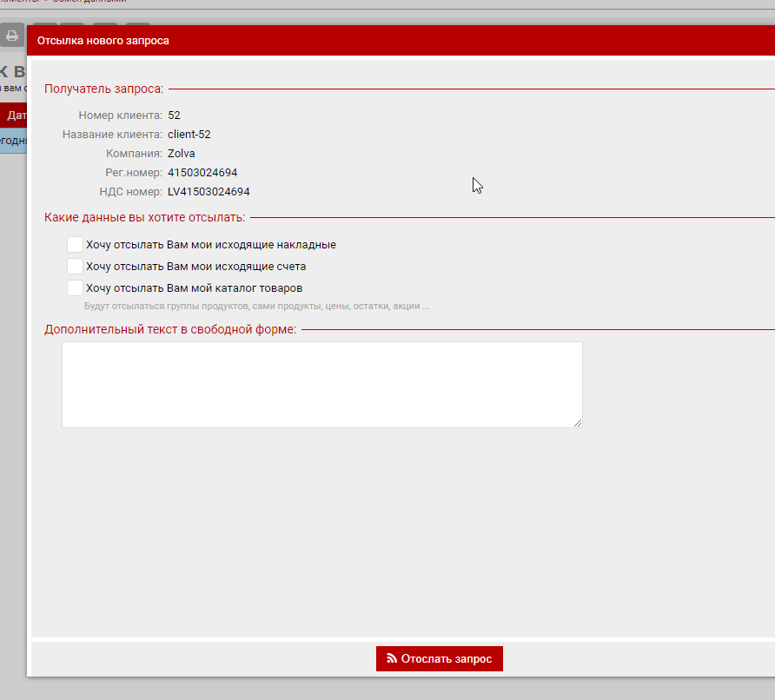The image size is (775, 700).
Task: Click the 'исходящие накладные' checkbox label text
Action: point(210,245)
